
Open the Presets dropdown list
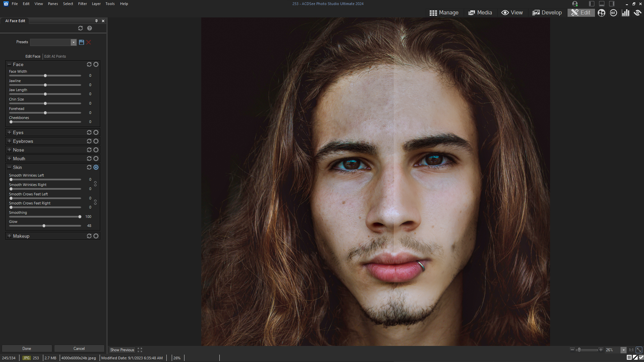pos(73,42)
